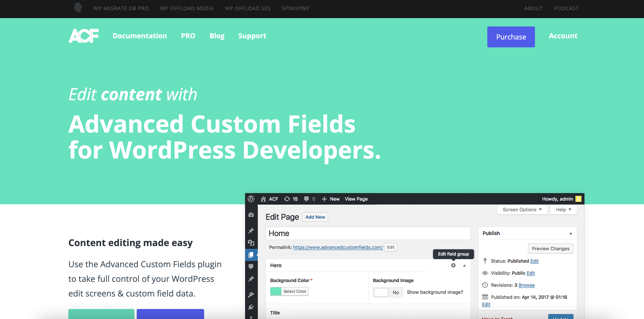This screenshot has width=644, height=319.
Task: Open the Comments bubble icon in the sidebar
Action: 251,267
